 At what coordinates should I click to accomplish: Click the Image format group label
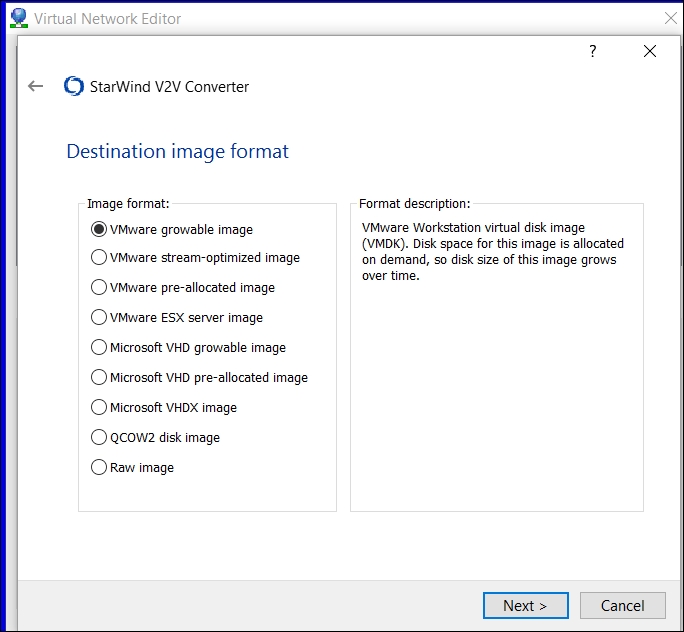coord(128,204)
